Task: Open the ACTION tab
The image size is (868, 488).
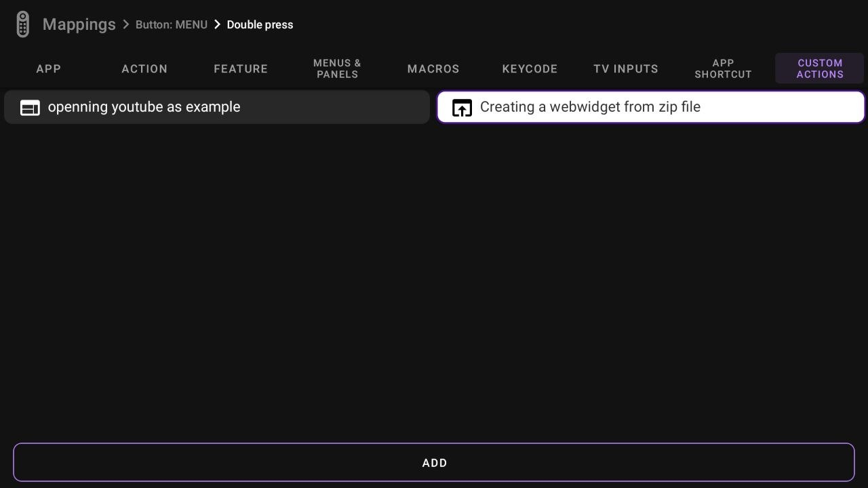Action: (144, 68)
